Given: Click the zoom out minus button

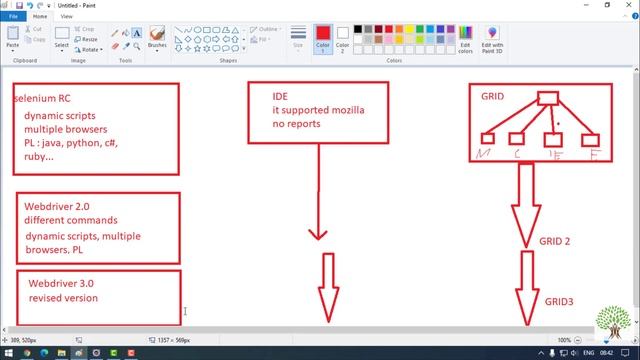Looking at the screenshot, I should click(x=578, y=340).
